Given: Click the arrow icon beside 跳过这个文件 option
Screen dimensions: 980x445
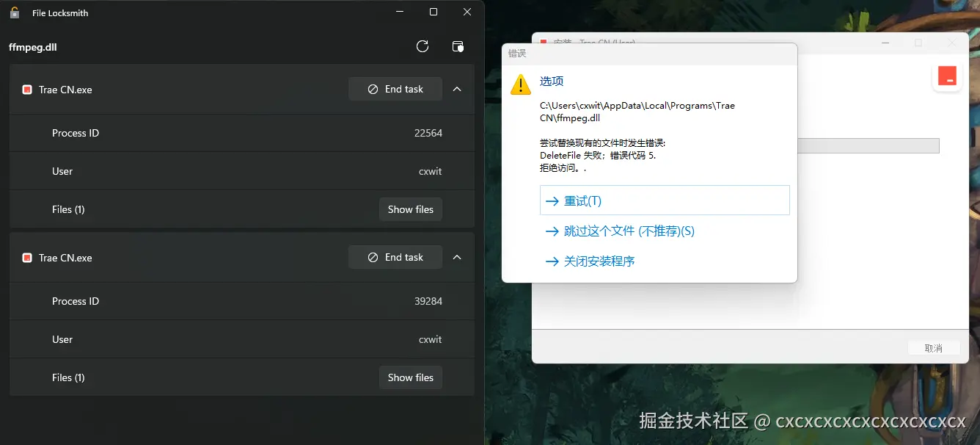Looking at the screenshot, I should click(x=552, y=231).
